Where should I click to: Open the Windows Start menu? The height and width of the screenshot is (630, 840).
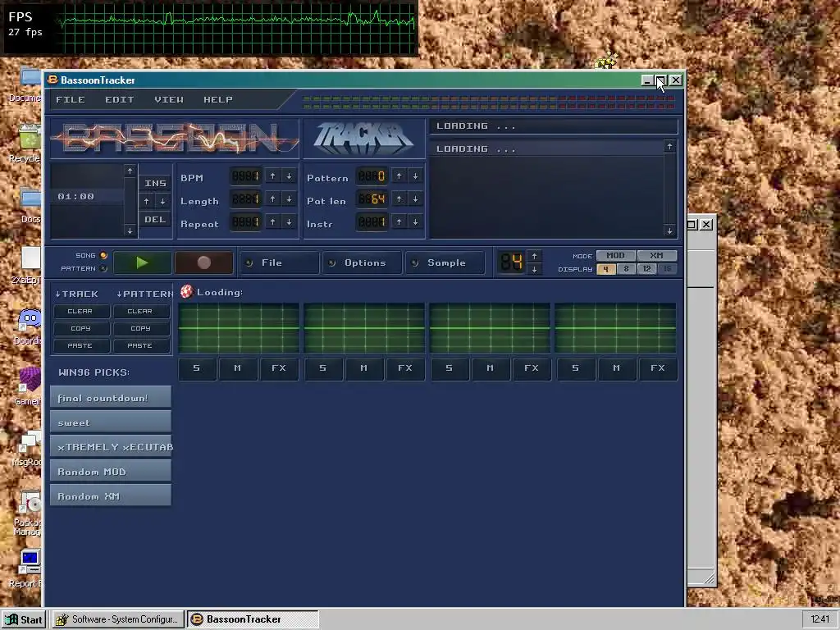coord(24,619)
